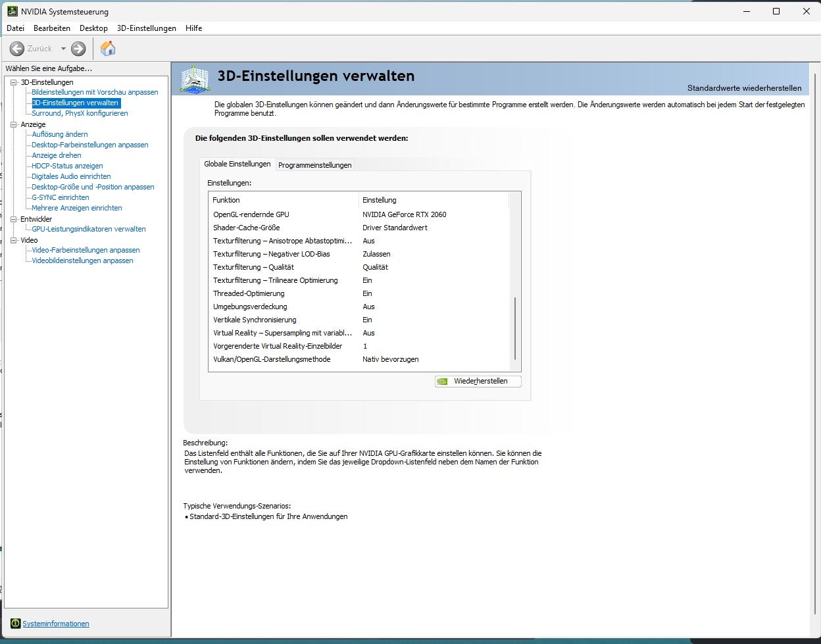Open the Zurück history dropdown arrow
The image size is (821, 644).
click(63, 49)
